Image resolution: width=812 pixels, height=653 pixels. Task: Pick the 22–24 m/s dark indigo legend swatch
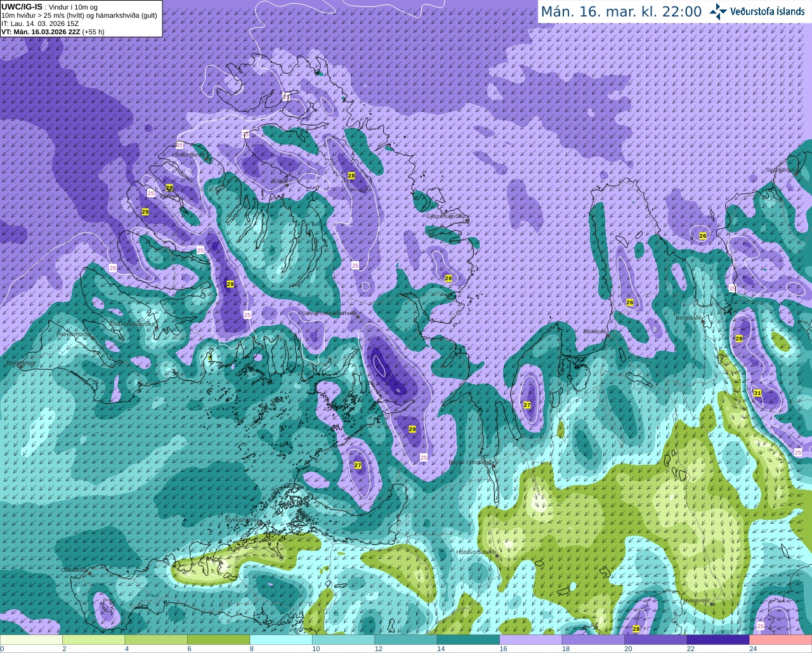[718, 640]
